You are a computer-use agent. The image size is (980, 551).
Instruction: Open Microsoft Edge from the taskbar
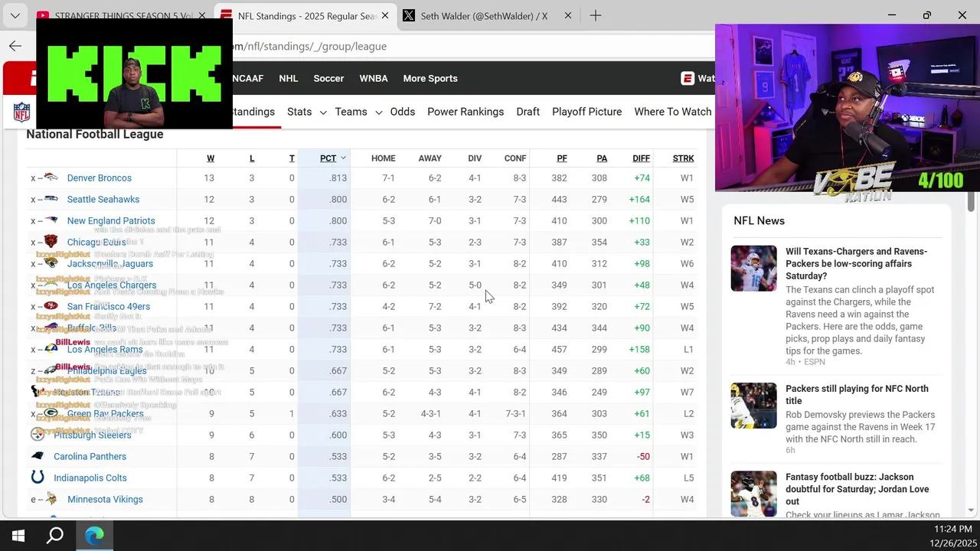pos(94,535)
